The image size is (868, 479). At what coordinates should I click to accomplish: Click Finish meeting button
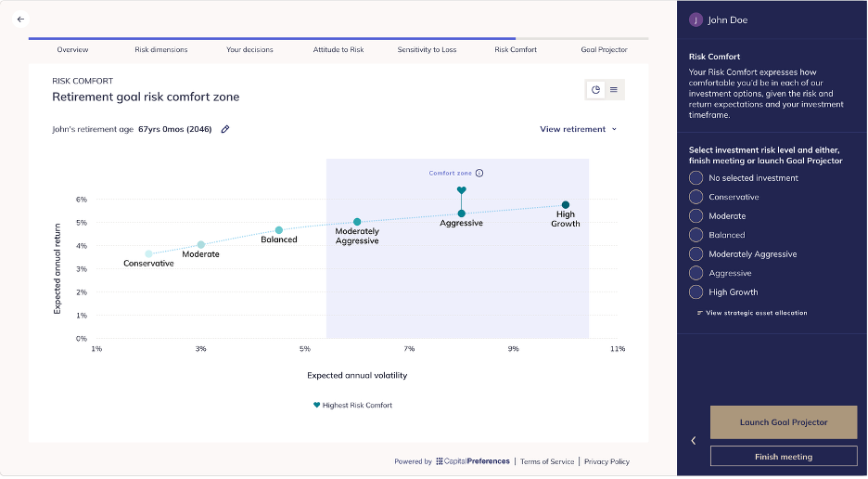[x=784, y=457]
